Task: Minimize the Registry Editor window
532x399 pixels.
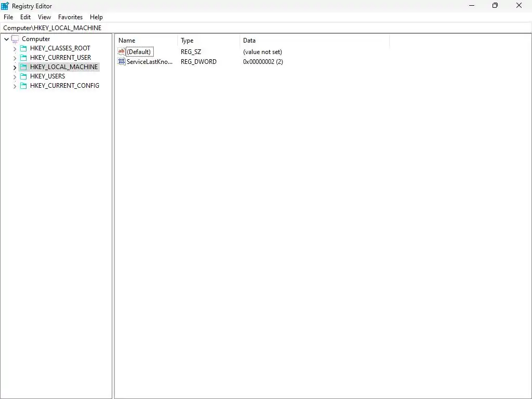Action: (472, 5)
